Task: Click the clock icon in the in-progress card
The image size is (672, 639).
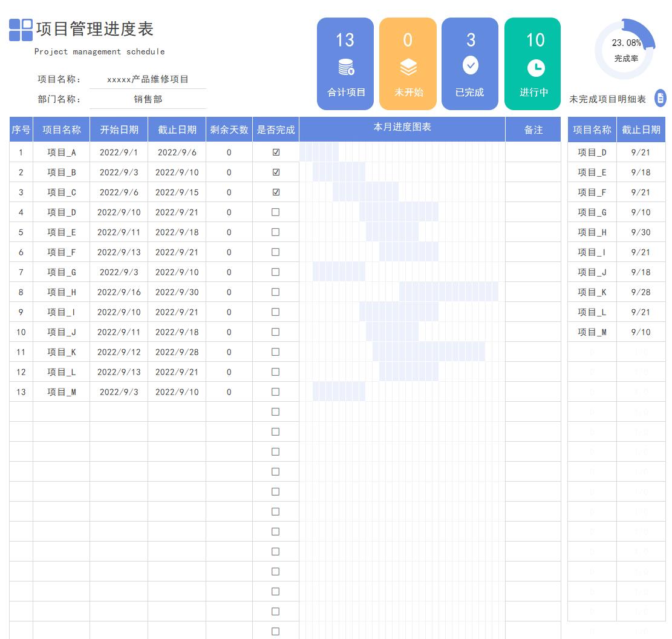Action: (535, 68)
